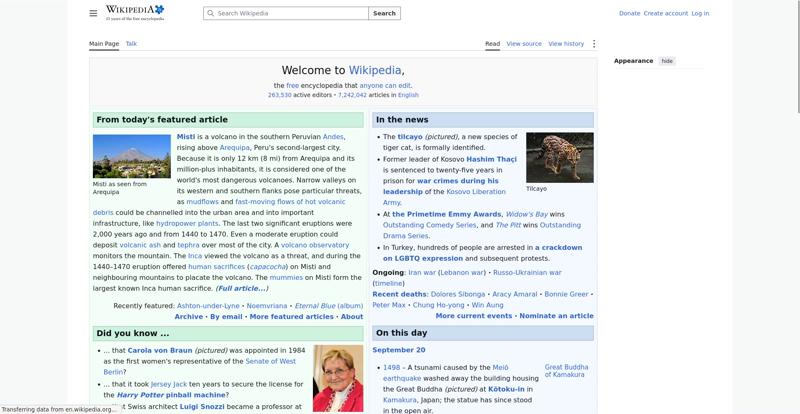
Task: Open the Dolores Sibonga recent deaths link
Action: tap(458, 295)
